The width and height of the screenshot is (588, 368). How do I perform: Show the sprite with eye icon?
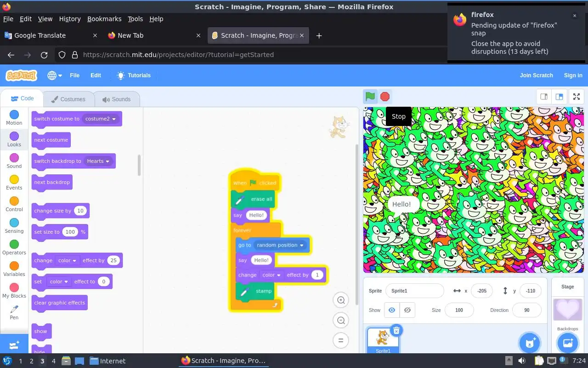(x=391, y=310)
